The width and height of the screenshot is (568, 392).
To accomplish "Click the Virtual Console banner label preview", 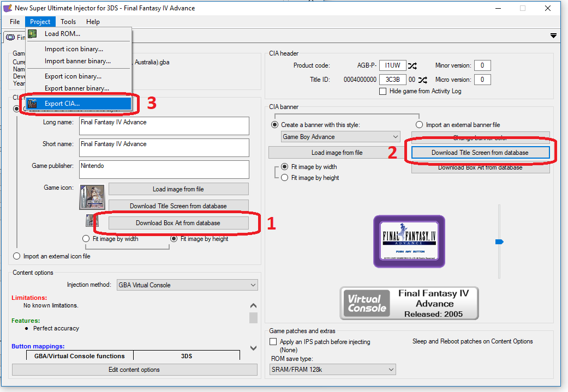I will [409, 303].
